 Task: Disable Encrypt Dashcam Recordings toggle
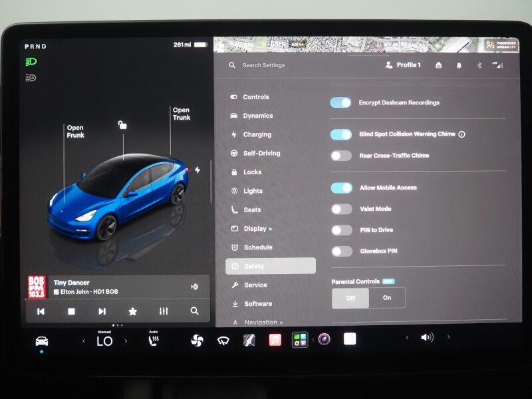(x=340, y=103)
